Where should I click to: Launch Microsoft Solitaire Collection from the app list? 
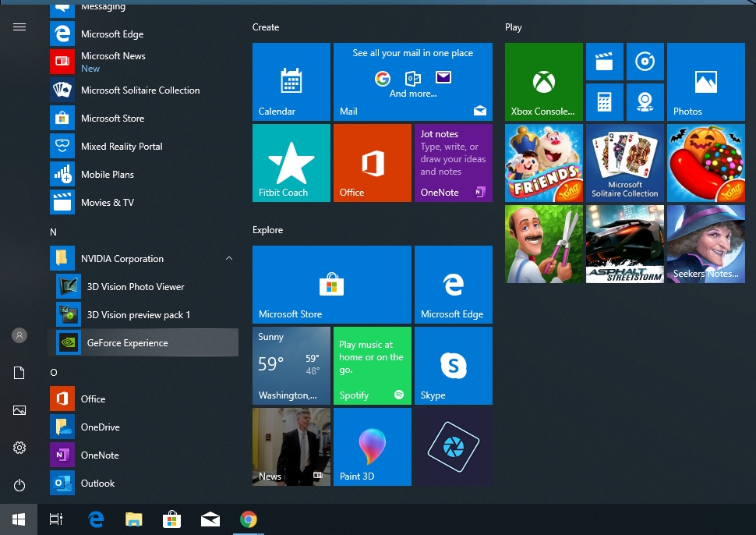pyautogui.click(x=143, y=90)
